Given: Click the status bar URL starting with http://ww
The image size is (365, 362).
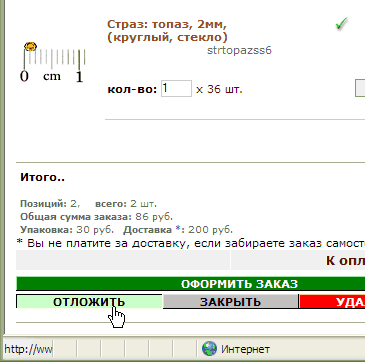Looking at the screenshot, I should pos(28,349).
